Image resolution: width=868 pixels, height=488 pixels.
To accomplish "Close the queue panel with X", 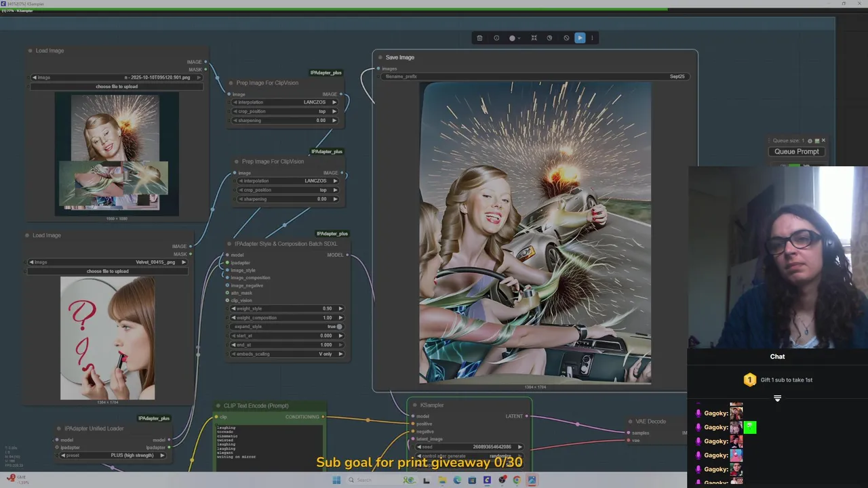I will click(x=823, y=140).
